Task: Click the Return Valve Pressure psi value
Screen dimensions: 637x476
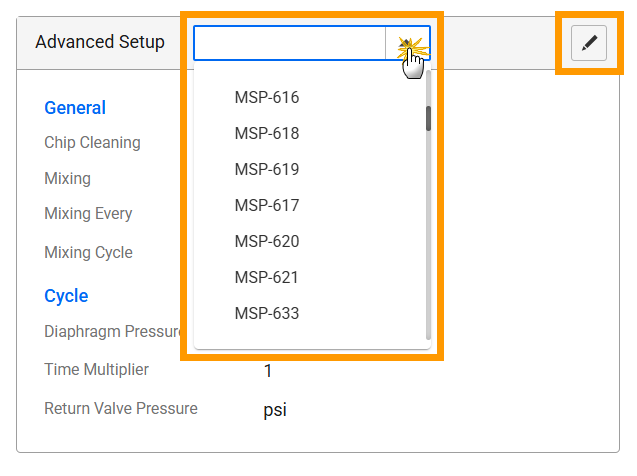Action: click(275, 410)
